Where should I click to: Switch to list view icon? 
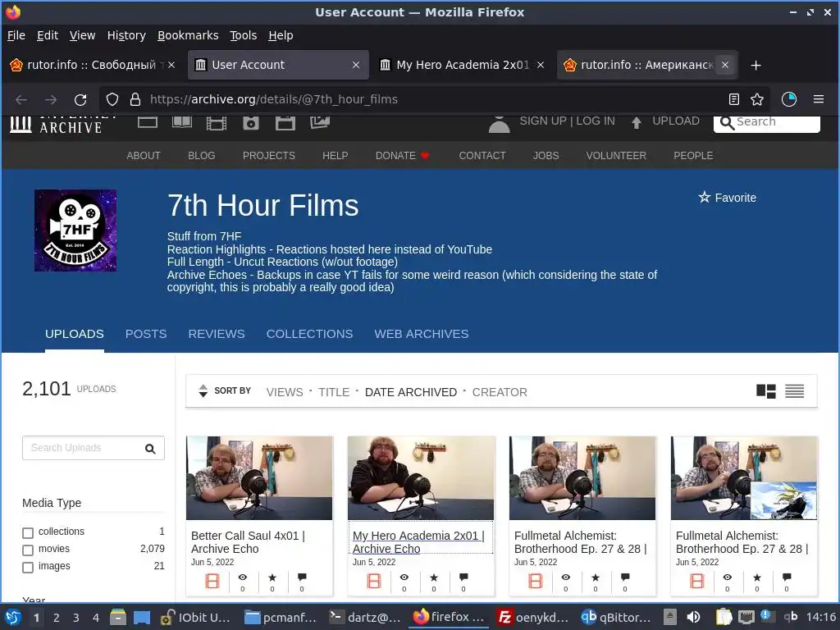click(794, 391)
